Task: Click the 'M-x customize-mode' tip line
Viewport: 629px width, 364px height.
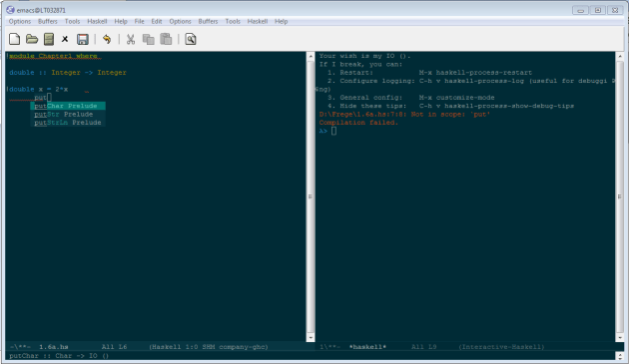Action: coord(410,98)
